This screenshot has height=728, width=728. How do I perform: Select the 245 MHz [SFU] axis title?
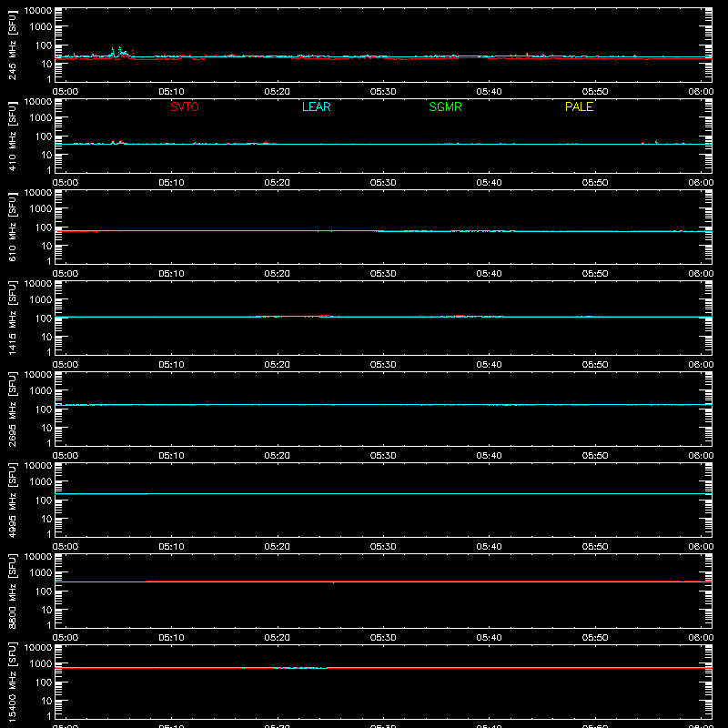click(x=12, y=45)
